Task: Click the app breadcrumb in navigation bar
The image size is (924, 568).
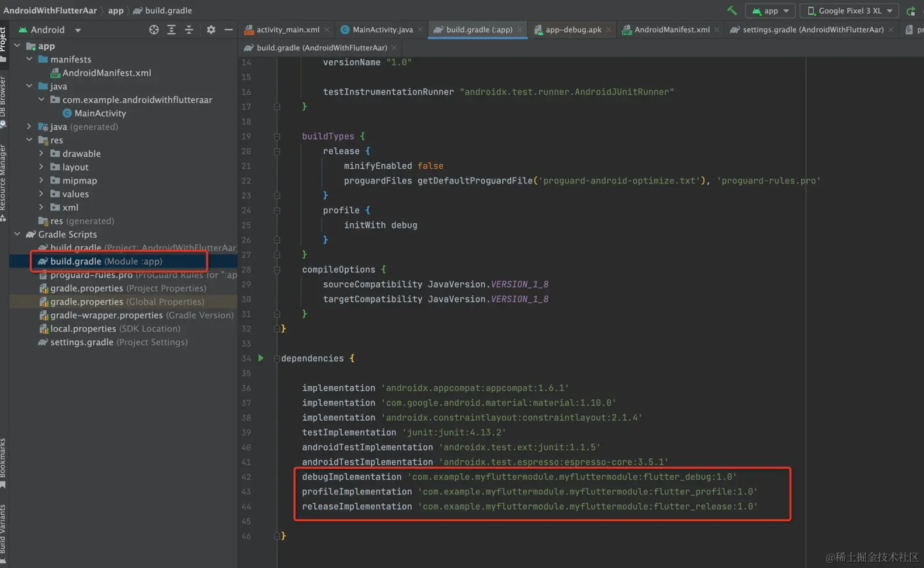Action: point(116,11)
